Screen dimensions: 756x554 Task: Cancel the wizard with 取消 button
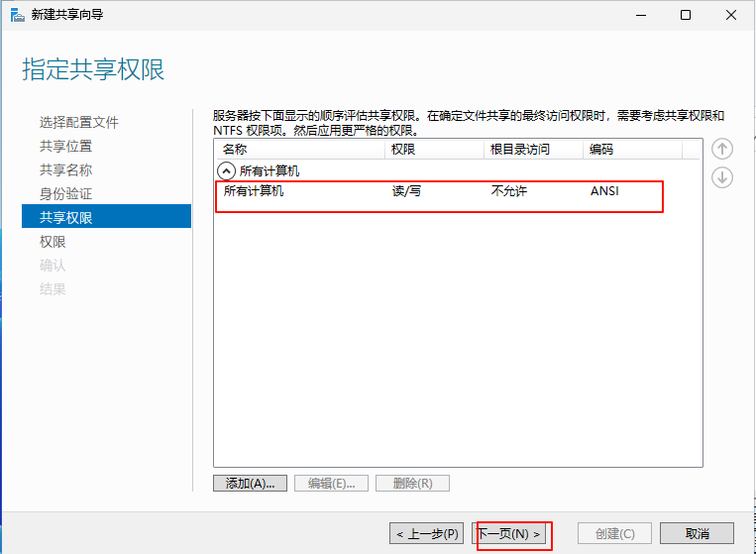(x=697, y=533)
